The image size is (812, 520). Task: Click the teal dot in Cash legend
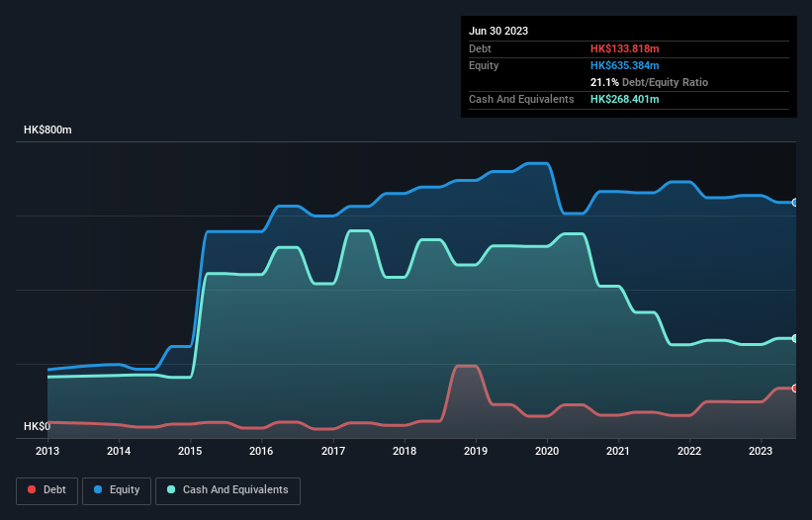pos(171,489)
